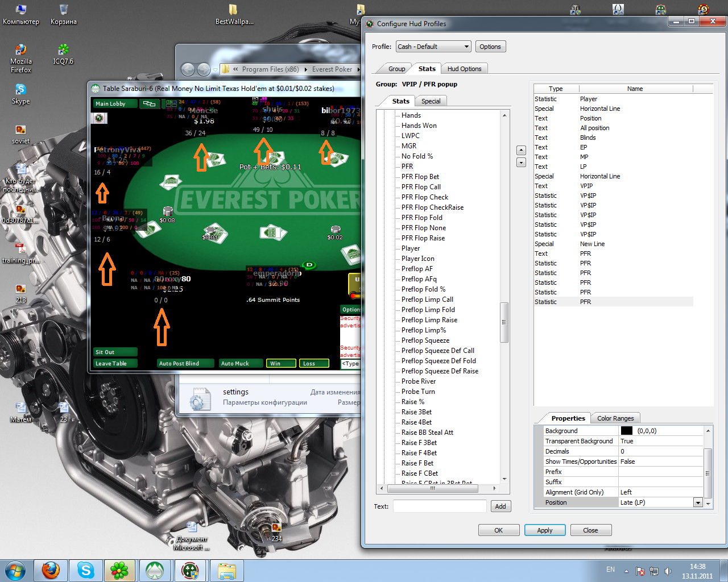728x582 pixels.
Task: Select Raise 3Bet in stats list
Action: click(x=416, y=412)
